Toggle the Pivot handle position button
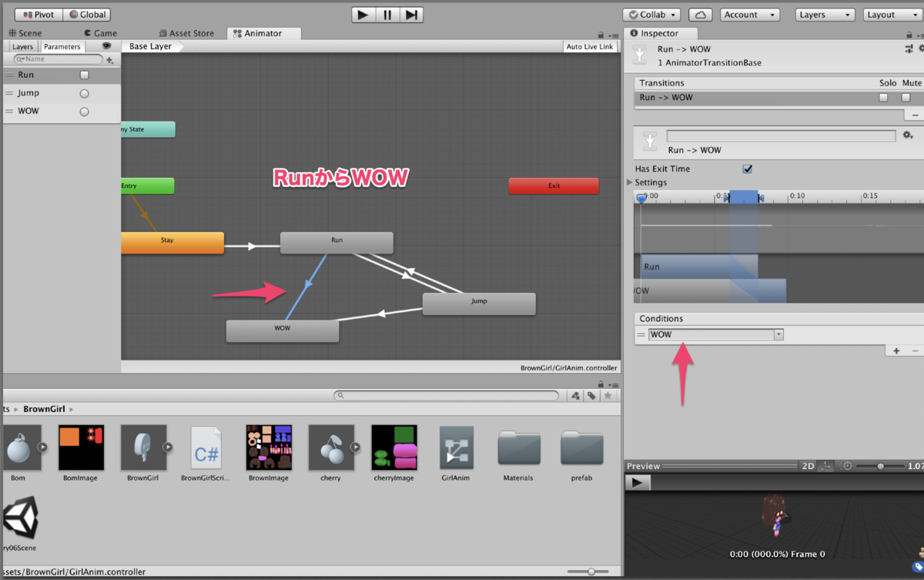This screenshot has width=924, height=580. click(x=38, y=15)
